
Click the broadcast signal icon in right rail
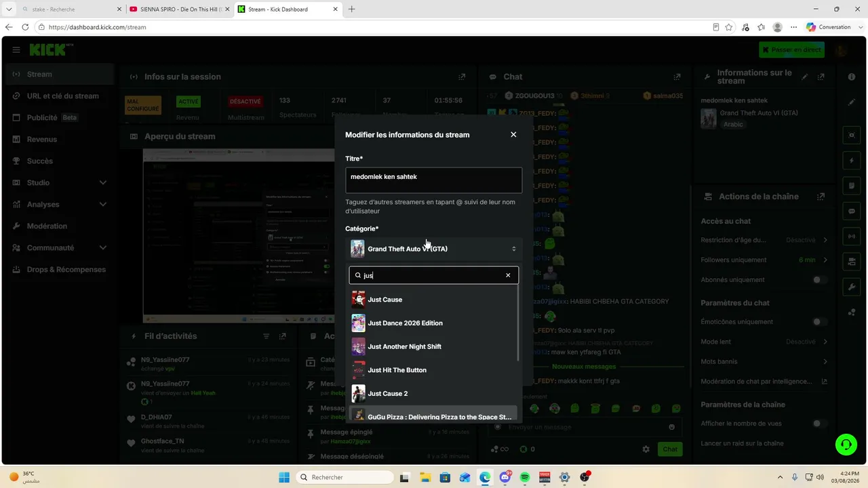coord(852,237)
